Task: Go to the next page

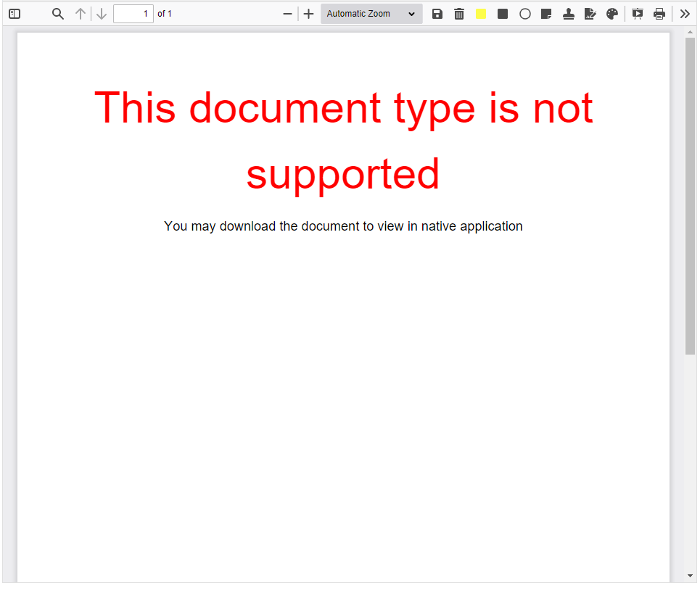Action: coord(101,13)
